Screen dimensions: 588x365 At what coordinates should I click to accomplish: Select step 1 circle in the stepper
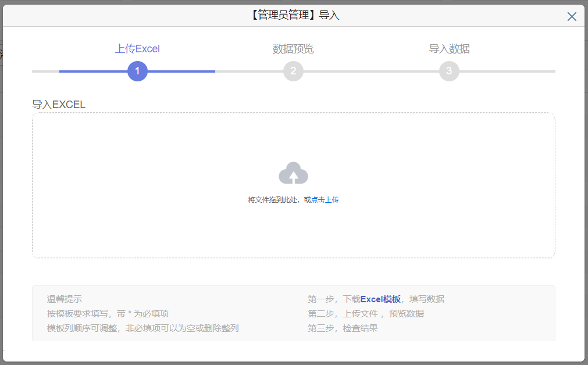137,71
